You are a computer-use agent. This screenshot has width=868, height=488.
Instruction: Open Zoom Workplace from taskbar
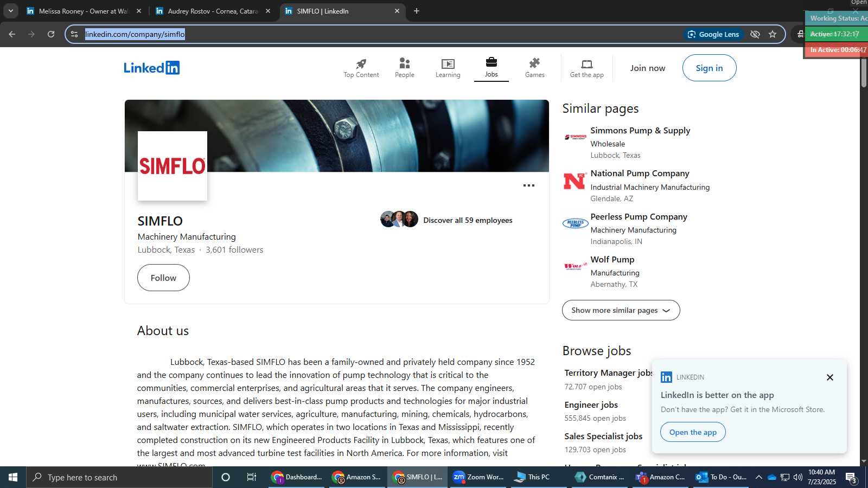tap(478, 477)
